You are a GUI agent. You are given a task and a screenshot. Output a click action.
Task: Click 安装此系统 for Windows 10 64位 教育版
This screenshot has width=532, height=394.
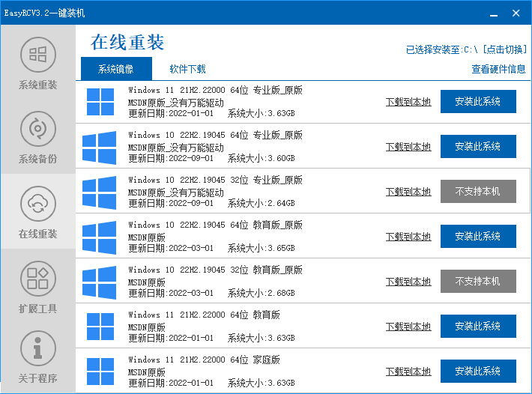click(478, 237)
